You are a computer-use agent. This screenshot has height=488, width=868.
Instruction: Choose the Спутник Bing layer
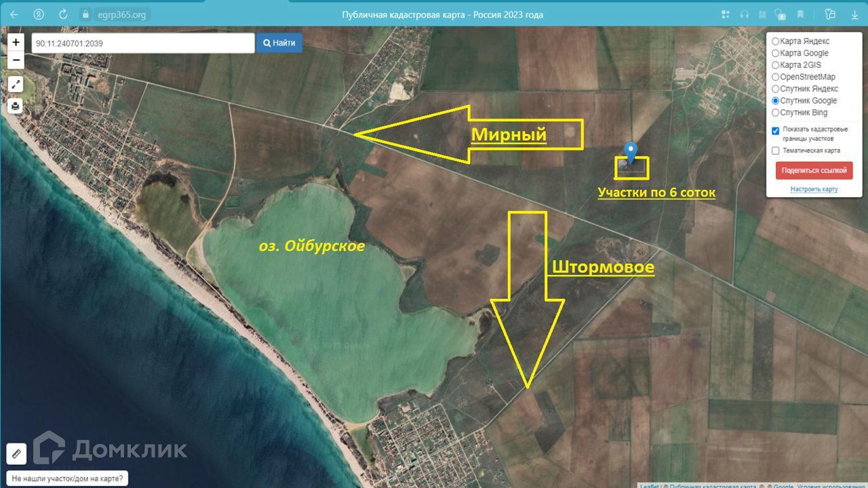point(776,113)
